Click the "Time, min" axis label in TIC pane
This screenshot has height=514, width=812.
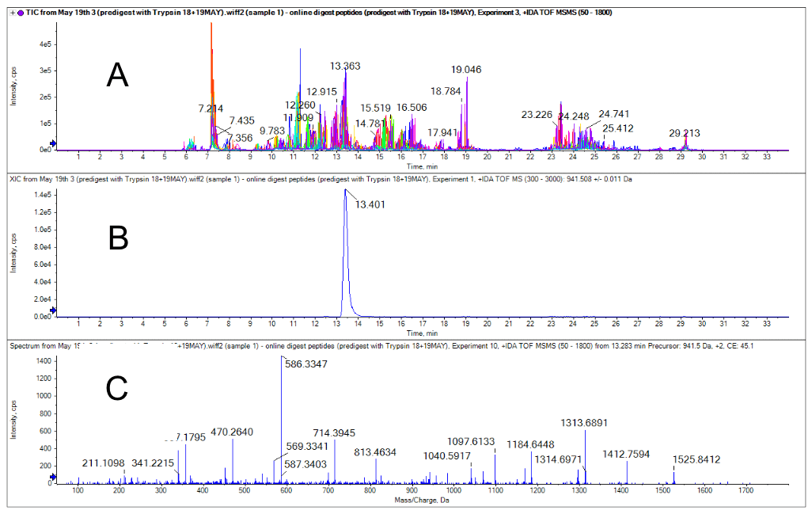422,167
